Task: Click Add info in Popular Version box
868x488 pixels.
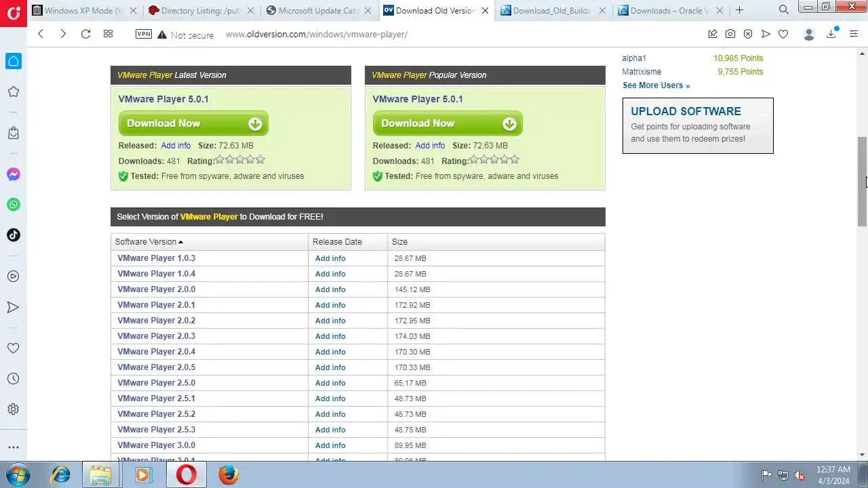Action: pos(430,146)
